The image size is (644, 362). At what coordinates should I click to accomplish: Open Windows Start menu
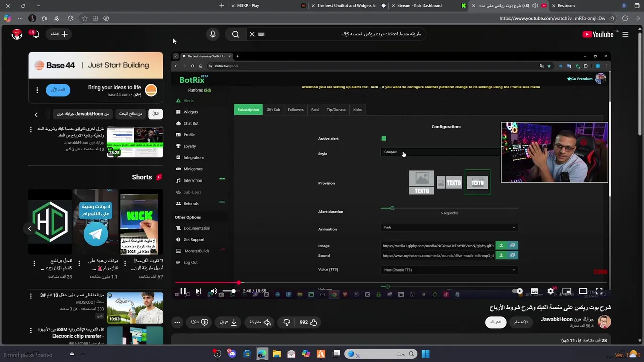[x=425, y=354]
